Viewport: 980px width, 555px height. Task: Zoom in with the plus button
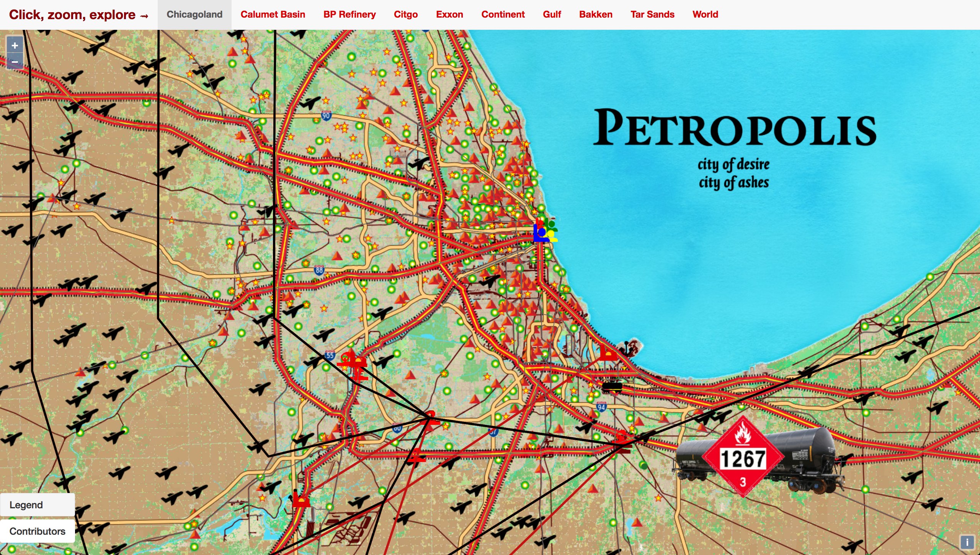(x=15, y=46)
